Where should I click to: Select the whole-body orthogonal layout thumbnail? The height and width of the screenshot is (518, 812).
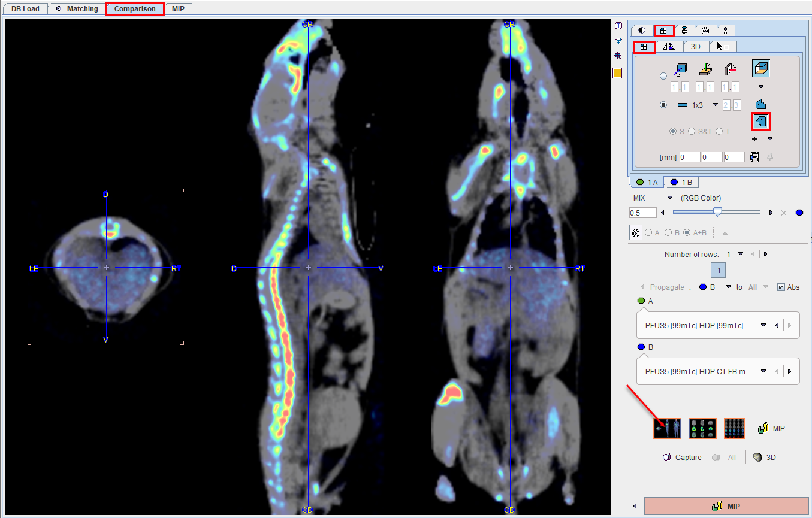667,428
